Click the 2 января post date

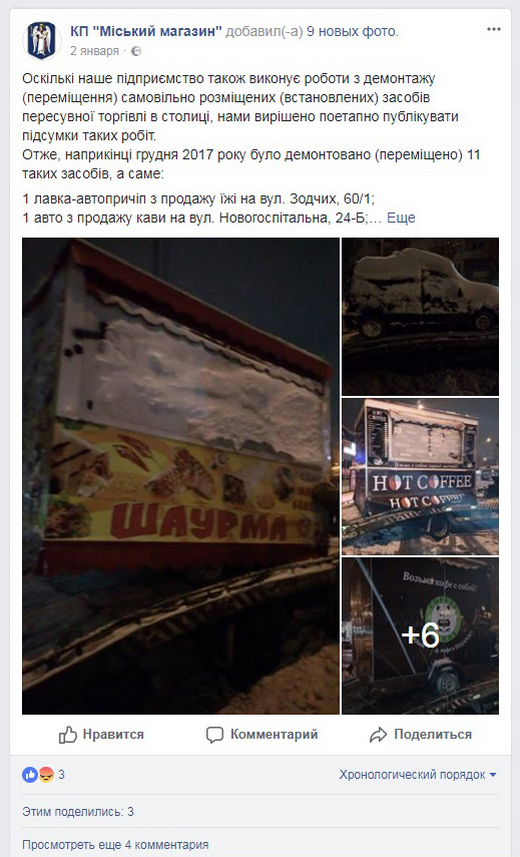pyautogui.click(x=94, y=51)
